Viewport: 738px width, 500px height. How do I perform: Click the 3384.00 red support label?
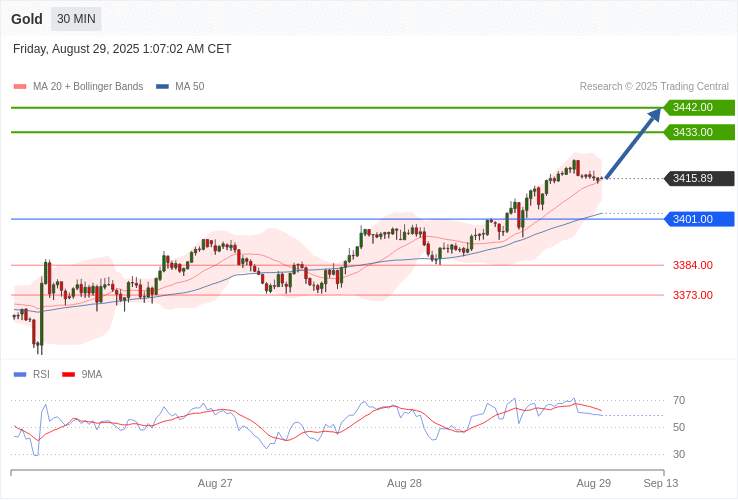click(x=692, y=265)
